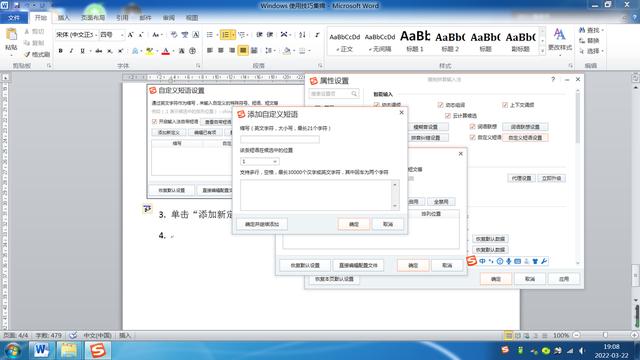Click the abbreviation input field in add dialog
Screen dimensions: 640x360
[x=280, y=140]
